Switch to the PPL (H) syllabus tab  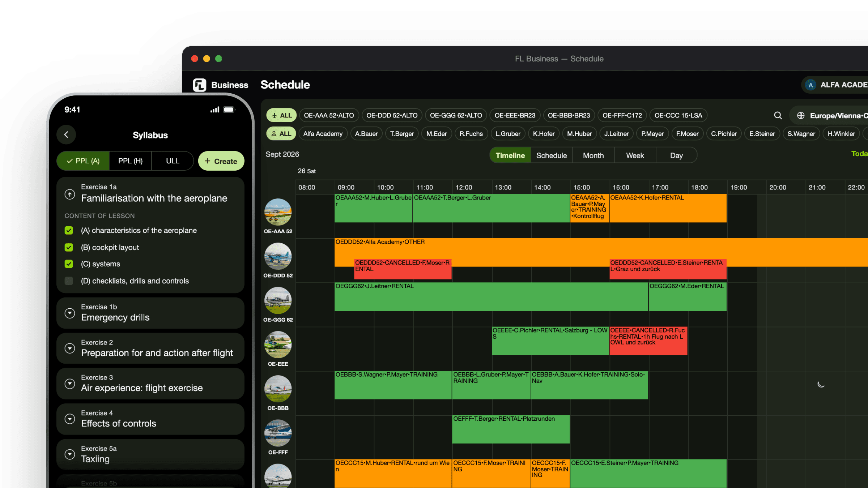[130, 161]
